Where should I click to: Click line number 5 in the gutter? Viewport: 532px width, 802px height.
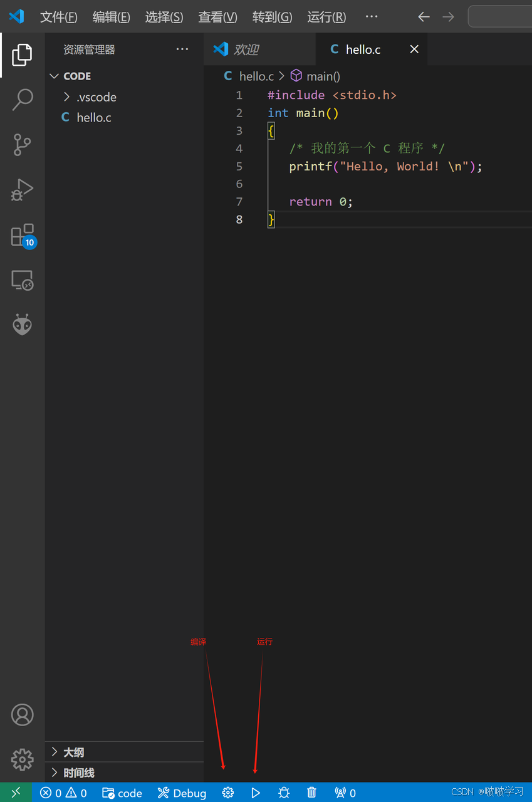click(239, 166)
